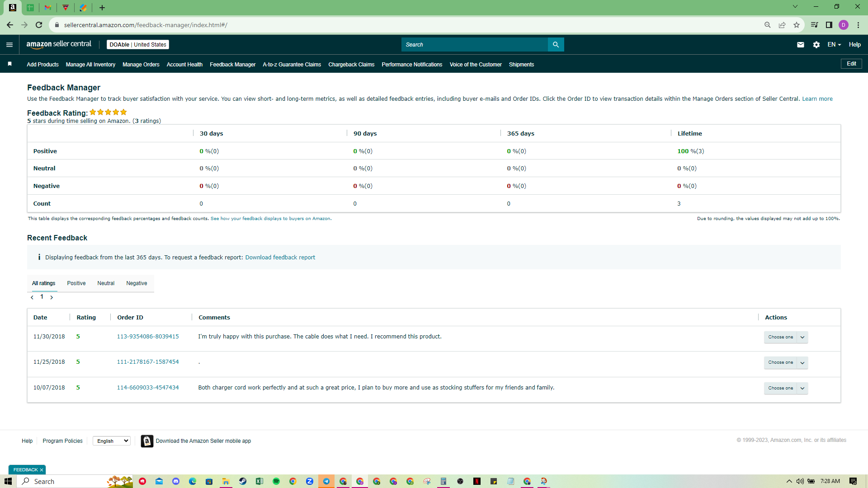Open Choose one action for 10/07/2018 feedback
Image resolution: width=868 pixels, height=488 pixels.
[786, 388]
